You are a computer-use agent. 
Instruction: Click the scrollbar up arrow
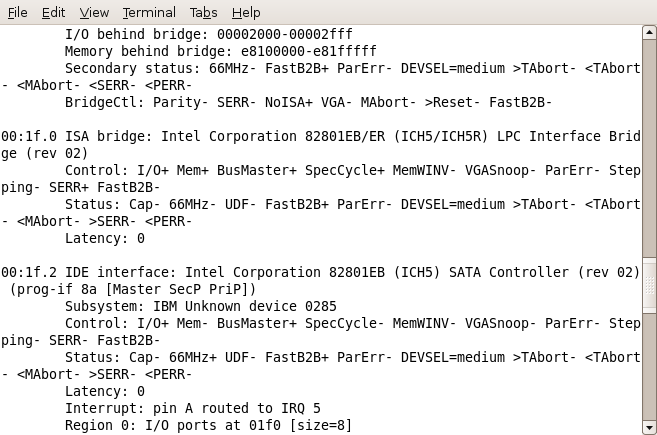click(x=649, y=32)
